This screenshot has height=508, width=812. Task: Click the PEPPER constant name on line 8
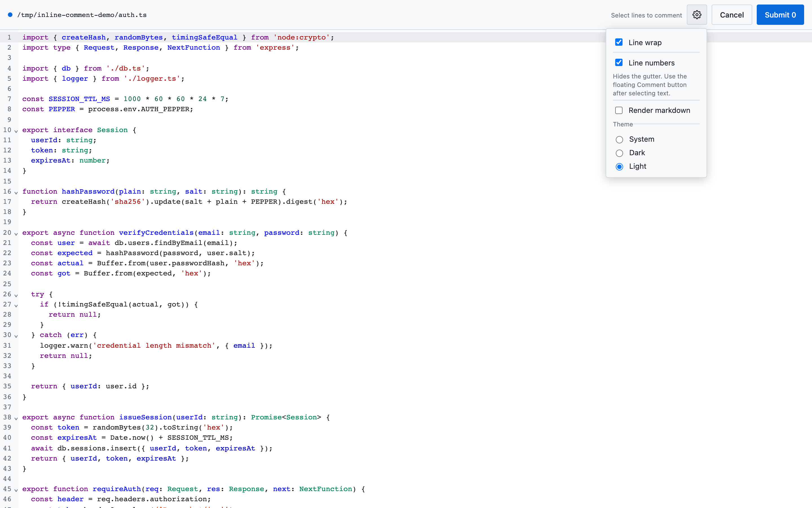(62, 109)
